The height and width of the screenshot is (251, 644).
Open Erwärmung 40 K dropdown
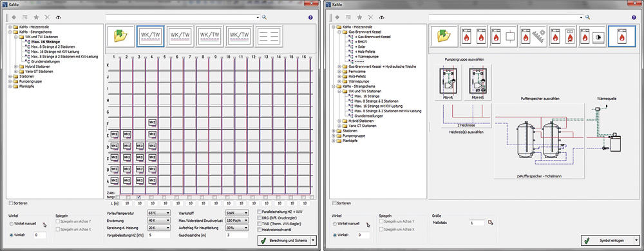coord(158,220)
